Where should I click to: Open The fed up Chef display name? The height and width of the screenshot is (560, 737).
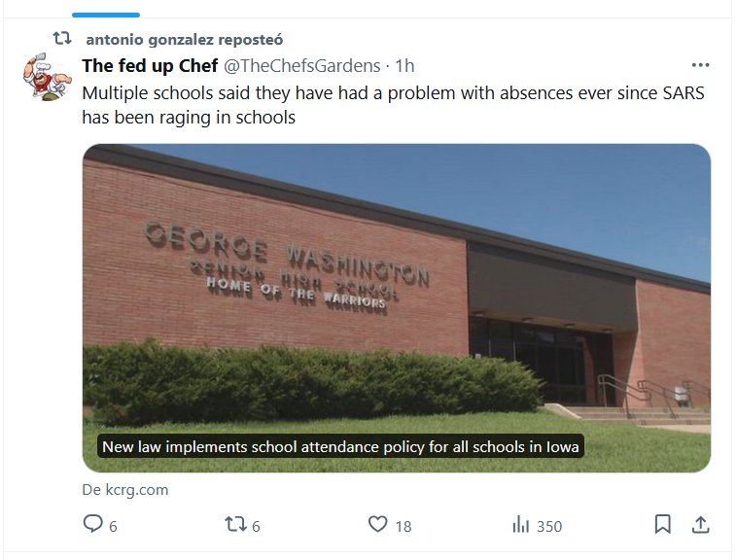click(150, 66)
